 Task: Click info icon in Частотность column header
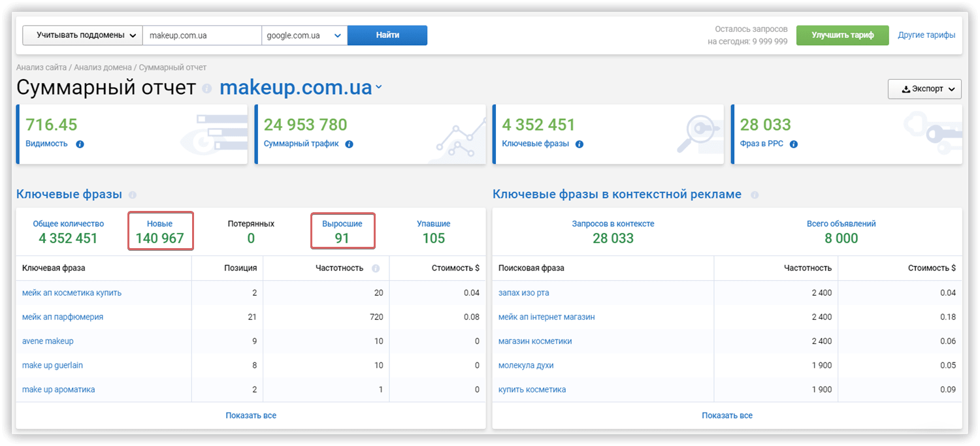(376, 268)
